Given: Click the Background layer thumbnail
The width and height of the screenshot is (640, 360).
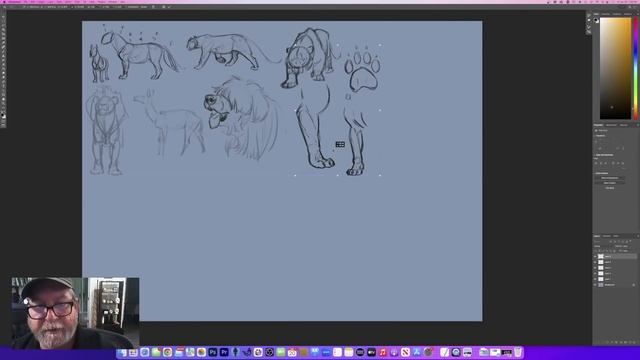Looking at the screenshot, I should [601, 284].
